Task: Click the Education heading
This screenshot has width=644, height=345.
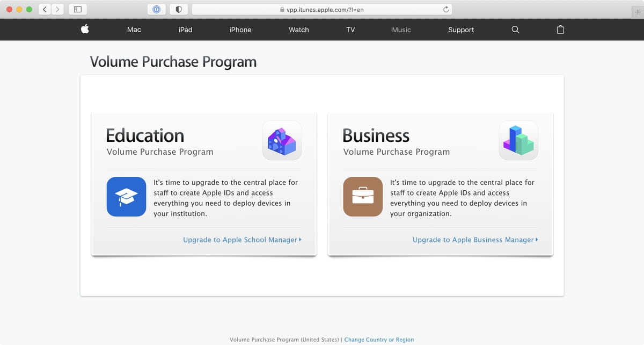Action: click(145, 135)
